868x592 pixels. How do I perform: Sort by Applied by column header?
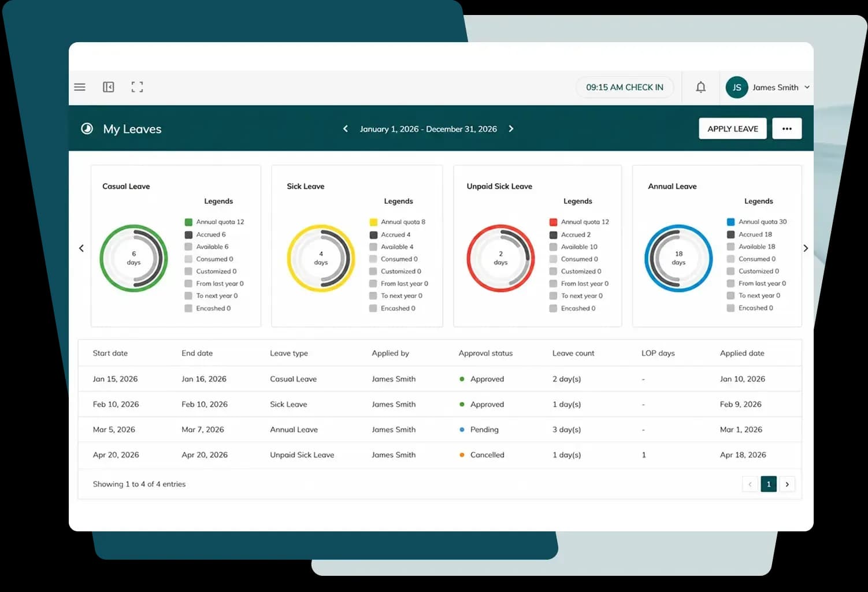[x=390, y=353]
